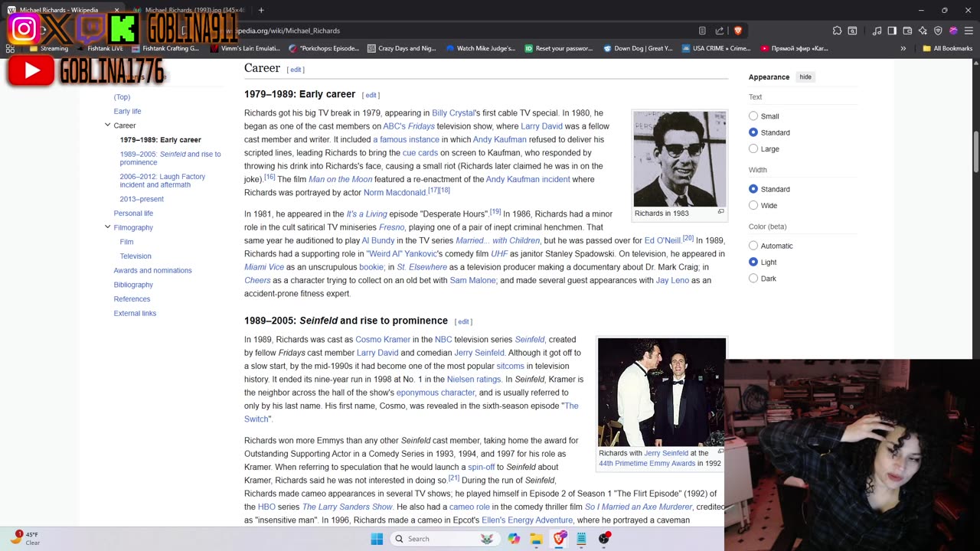Screen dimensions: 980x551
Task: Select the Large text size option
Action: 753,149
